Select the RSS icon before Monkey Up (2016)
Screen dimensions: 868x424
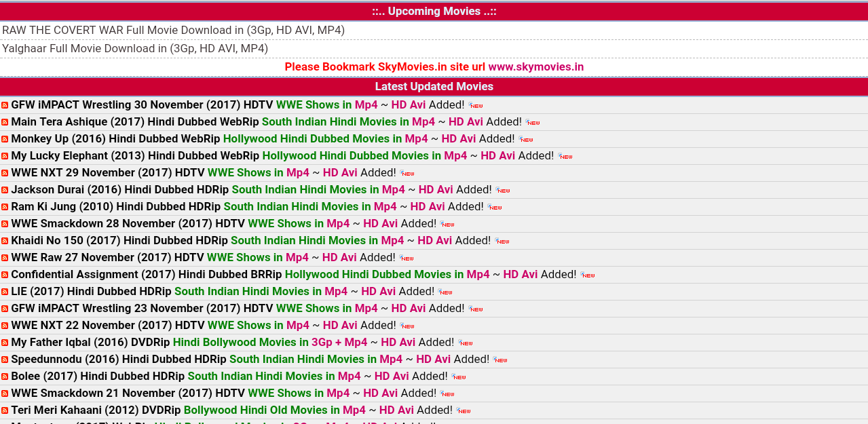pyautogui.click(x=5, y=139)
